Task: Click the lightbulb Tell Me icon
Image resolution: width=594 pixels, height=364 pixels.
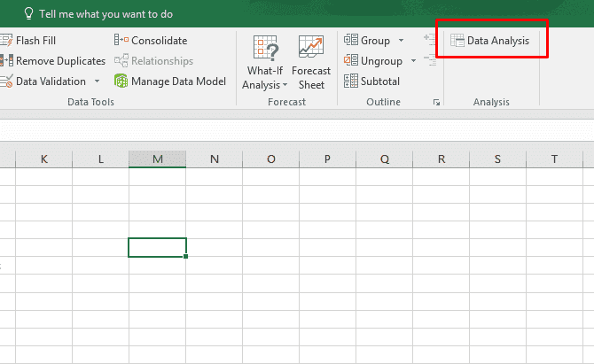Action: (28, 13)
